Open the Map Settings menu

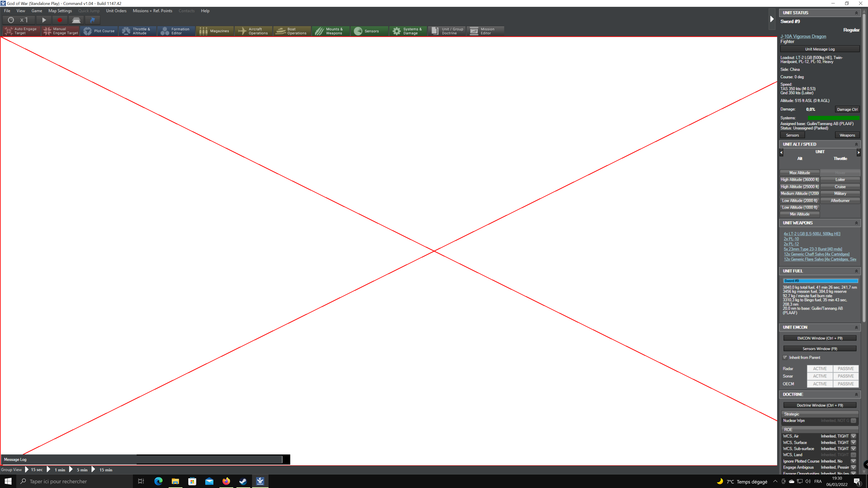[x=60, y=11]
